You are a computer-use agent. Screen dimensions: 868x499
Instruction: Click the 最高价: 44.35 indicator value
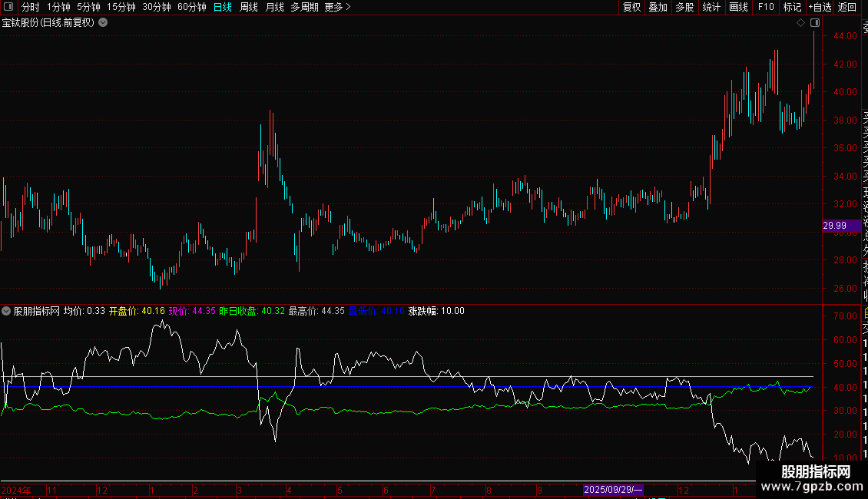[316, 311]
